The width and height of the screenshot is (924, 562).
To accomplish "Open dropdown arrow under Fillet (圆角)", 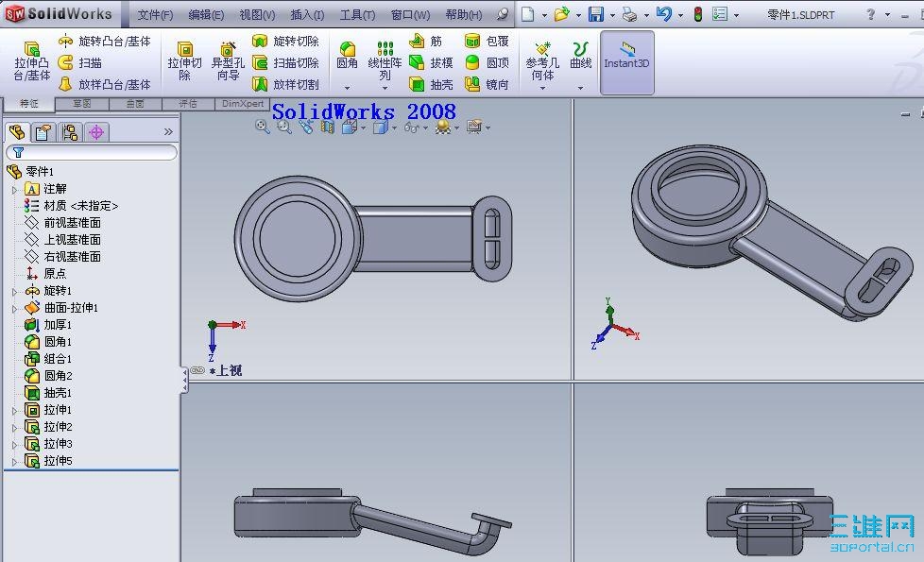I will (x=347, y=88).
